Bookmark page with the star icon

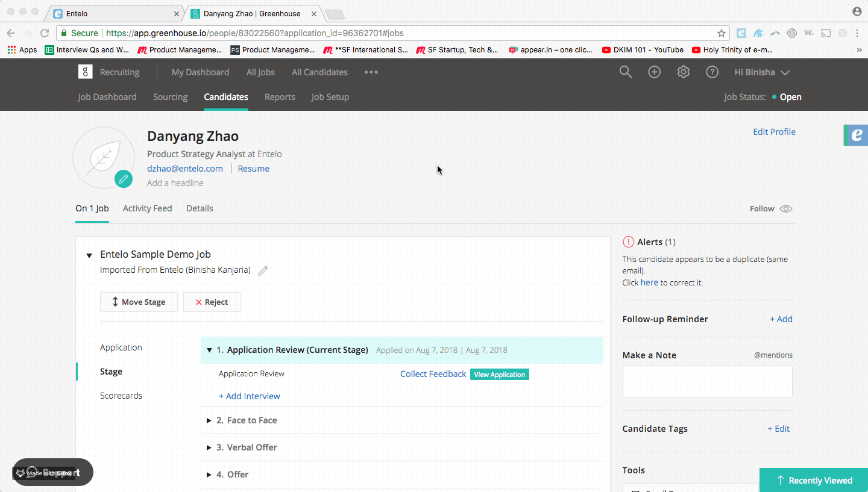[x=721, y=33]
